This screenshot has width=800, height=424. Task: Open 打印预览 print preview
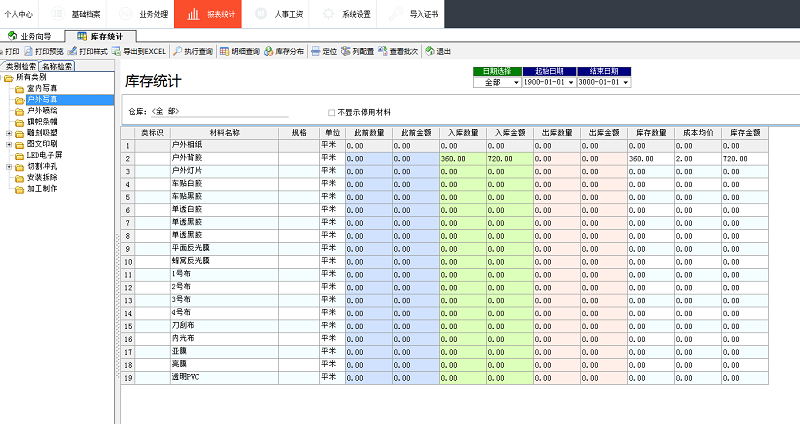44,50
